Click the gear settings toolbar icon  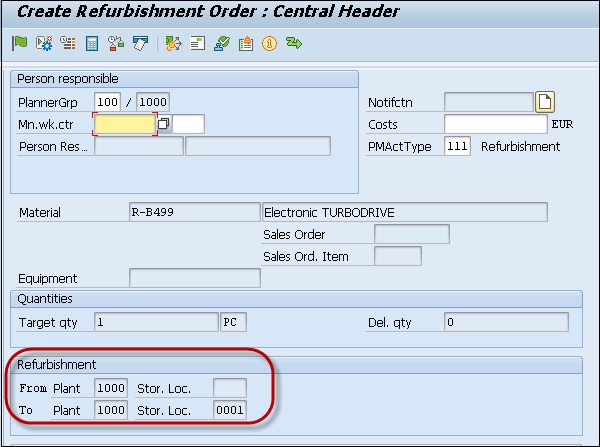coord(43,44)
